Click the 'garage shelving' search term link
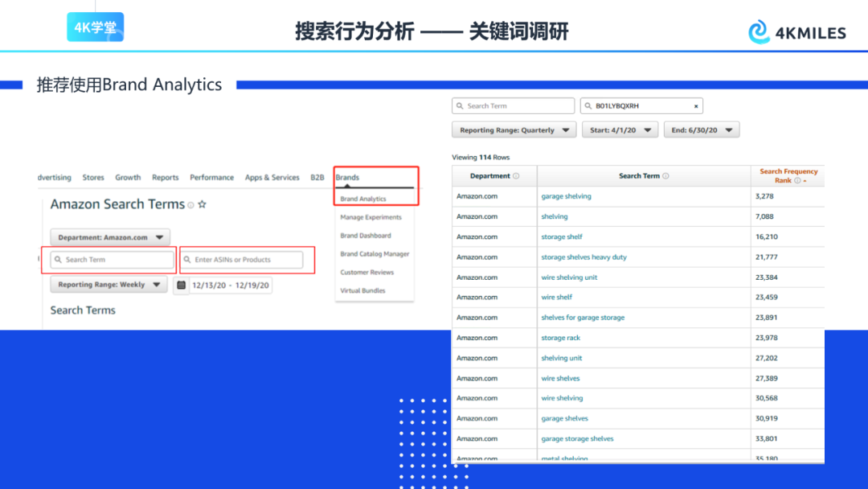The width and height of the screenshot is (868, 489). 566,196
